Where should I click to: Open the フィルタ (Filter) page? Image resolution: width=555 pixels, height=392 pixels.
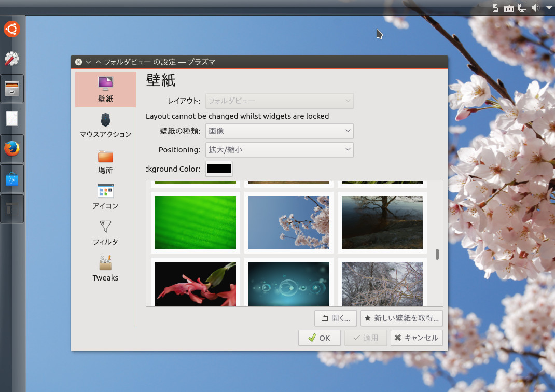click(x=105, y=233)
